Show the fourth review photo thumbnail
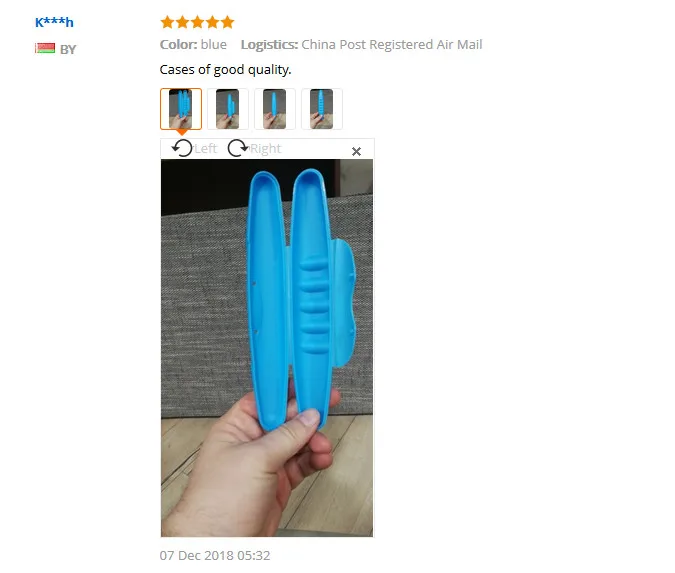This screenshot has width=675, height=573. (322, 109)
